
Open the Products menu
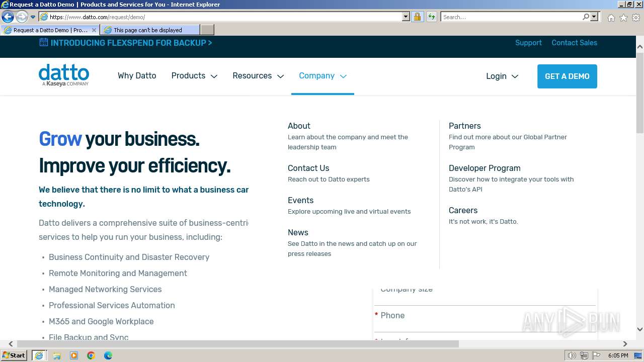pos(188,76)
